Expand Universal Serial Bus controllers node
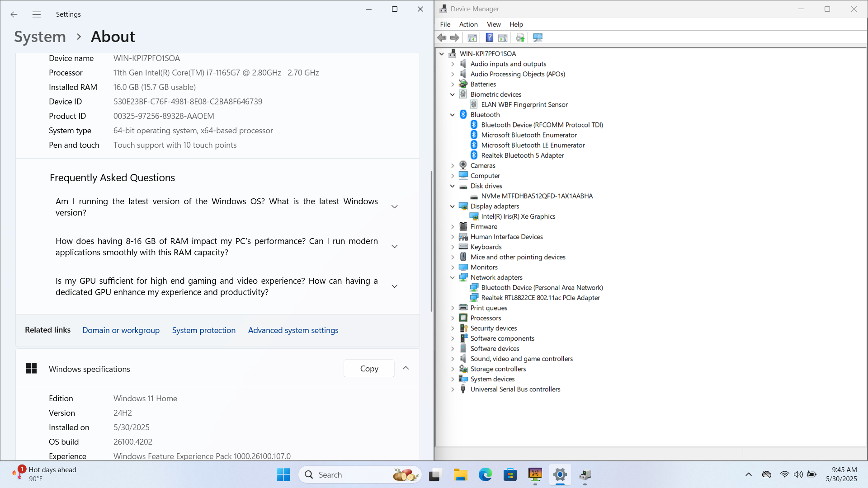The image size is (868, 488). (x=453, y=389)
